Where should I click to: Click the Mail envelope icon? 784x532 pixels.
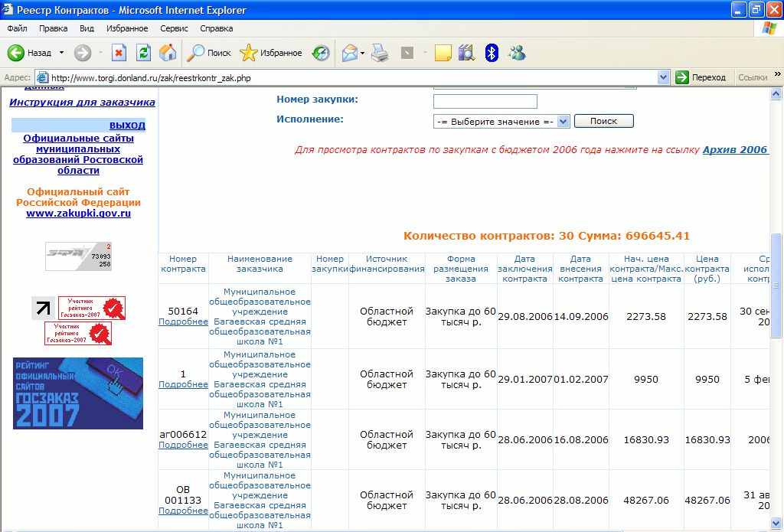[x=349, y=53]
